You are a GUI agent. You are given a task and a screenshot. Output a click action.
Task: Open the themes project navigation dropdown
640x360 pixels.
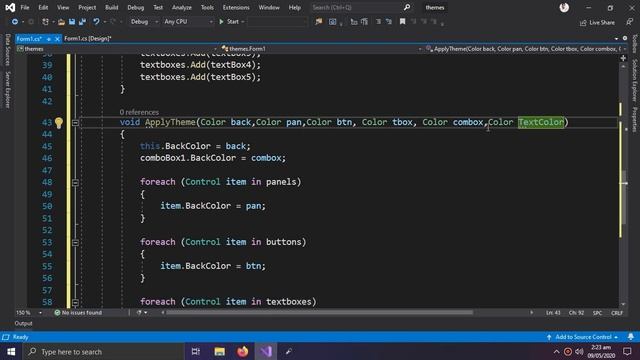[x=116, y=49]
